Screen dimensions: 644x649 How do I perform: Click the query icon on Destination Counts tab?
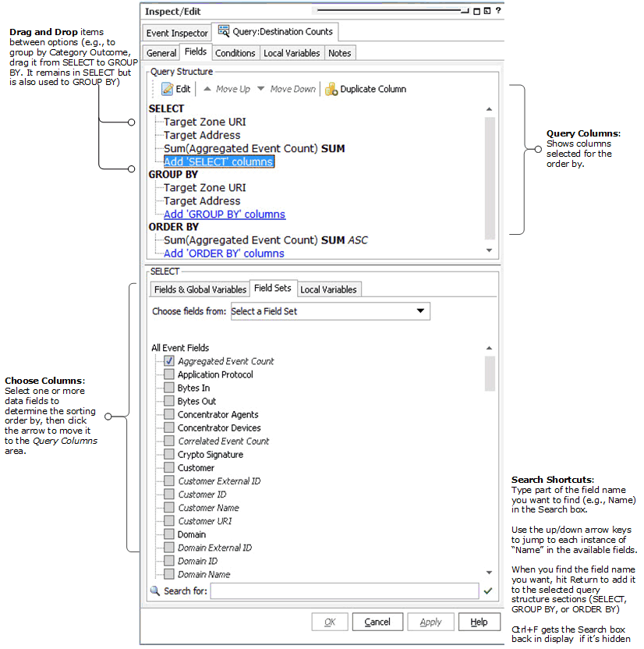click(x=224, y=32)
